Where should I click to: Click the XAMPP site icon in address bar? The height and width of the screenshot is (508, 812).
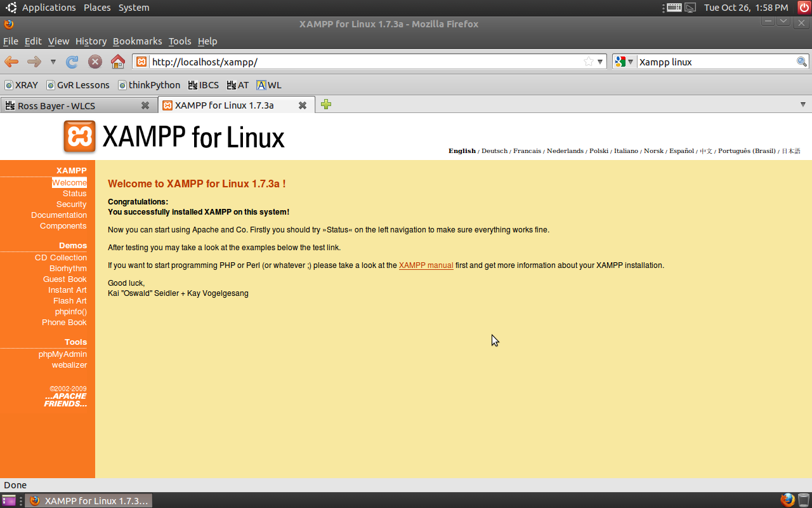pos(141,62)
